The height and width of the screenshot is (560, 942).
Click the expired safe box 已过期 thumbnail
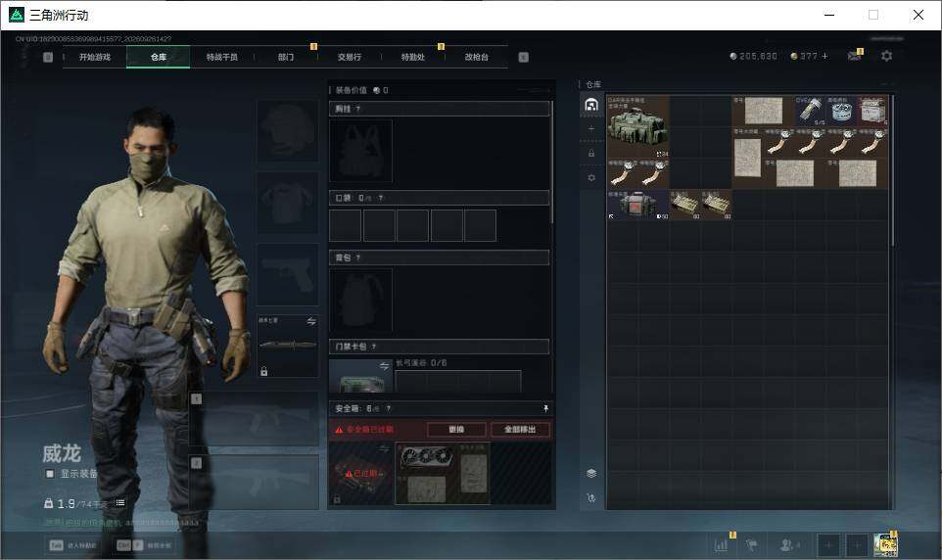(x=360, y=474)
